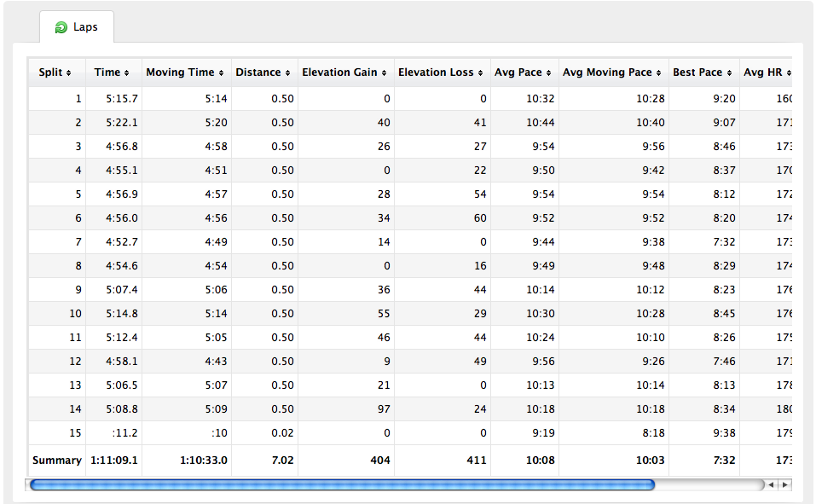
Task: Sort by Elevation Gain column header
Action: 345,72
